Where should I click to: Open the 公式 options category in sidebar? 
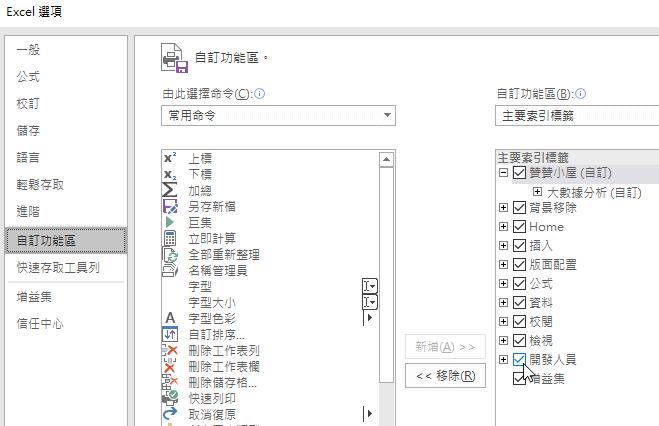[x=66, y=77]
